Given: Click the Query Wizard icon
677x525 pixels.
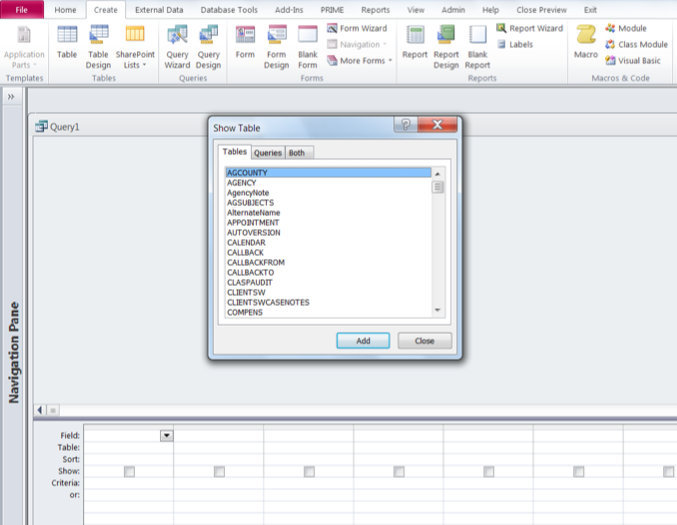Looking at the screenshot, I should pos(177,46).
